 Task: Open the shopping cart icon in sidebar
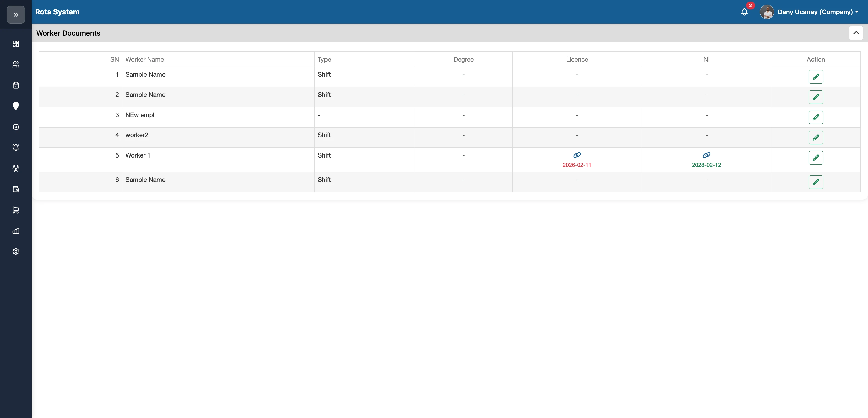tap(16, 210)
